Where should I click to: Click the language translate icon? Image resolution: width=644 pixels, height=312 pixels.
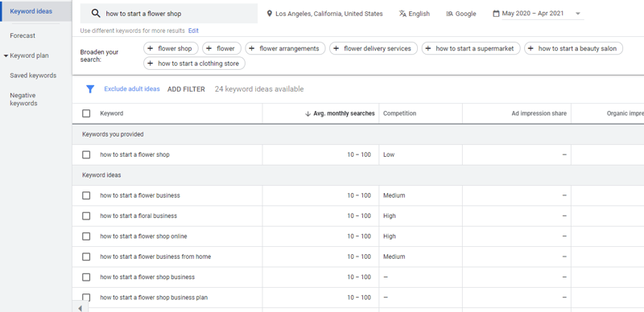pyautogui.click(x=402, y=14)
